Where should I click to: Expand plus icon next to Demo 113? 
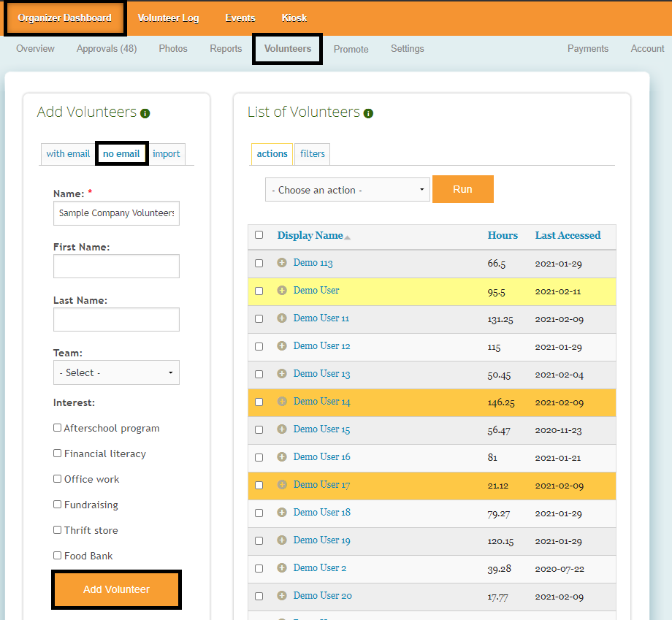[282, 263]
